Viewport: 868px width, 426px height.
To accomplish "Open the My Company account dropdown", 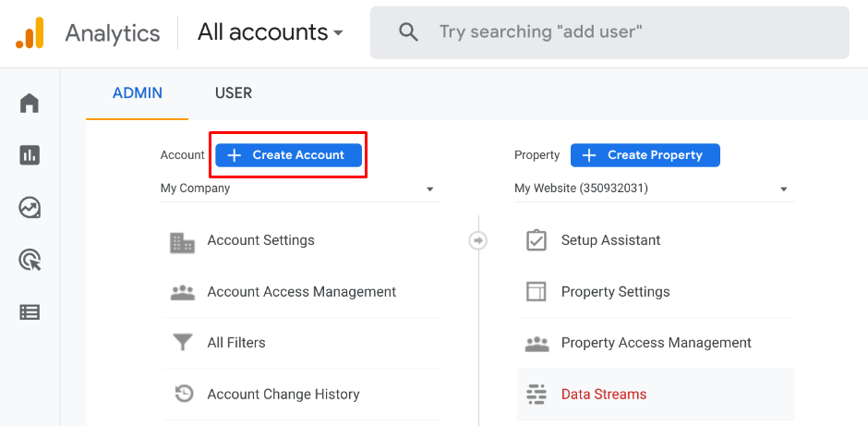I will click(x=299, y=189).
